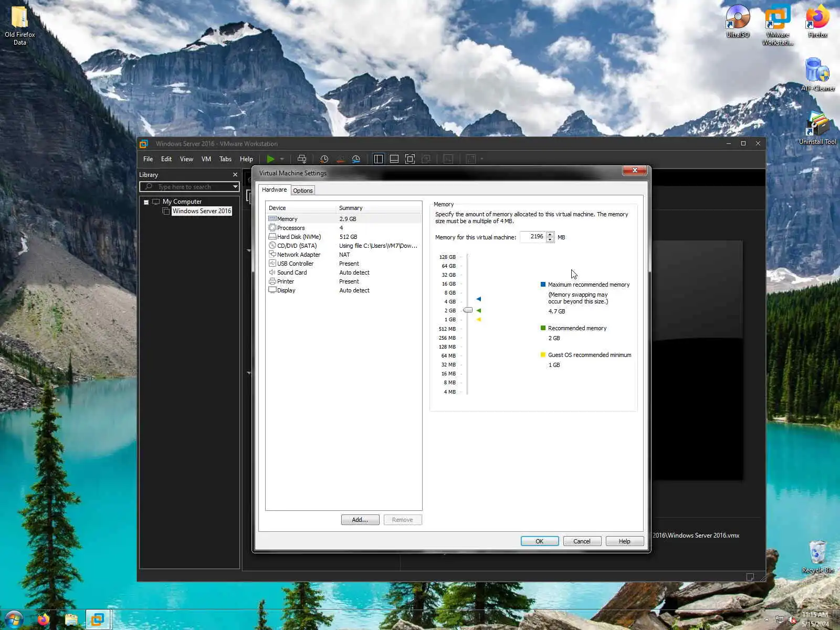Switch to the Options tab

tap(303, 191)
